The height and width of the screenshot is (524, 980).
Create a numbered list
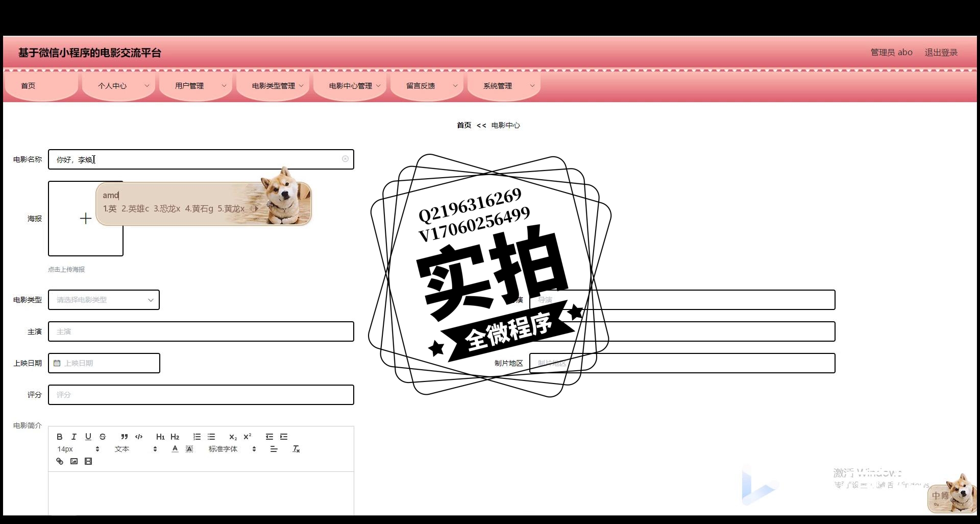point(197,437)
